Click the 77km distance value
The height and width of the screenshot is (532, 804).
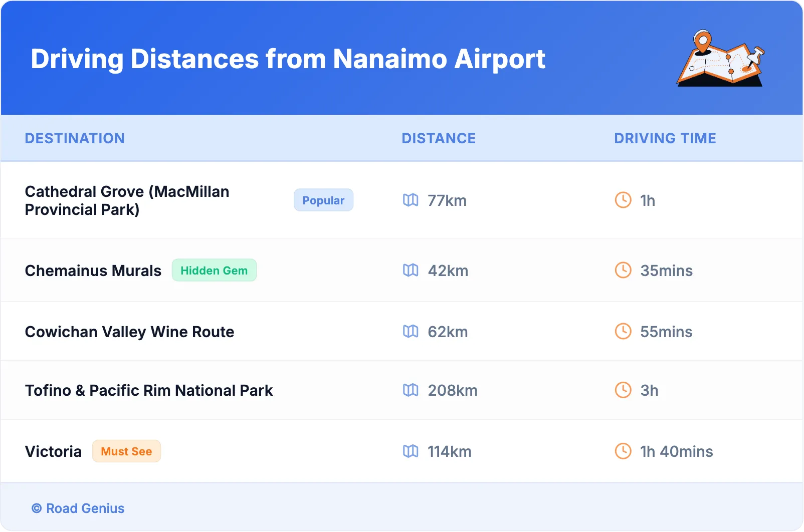point(447,200)
